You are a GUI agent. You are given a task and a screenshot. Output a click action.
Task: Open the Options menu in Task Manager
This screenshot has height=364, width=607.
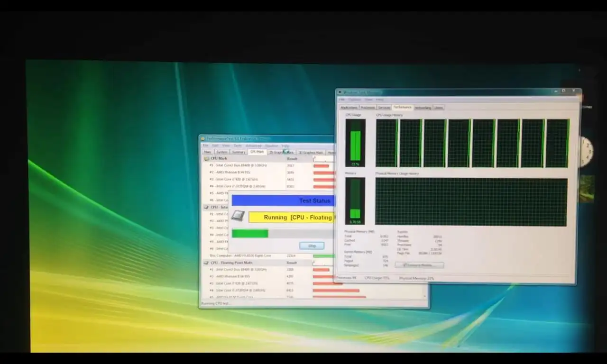pyautogui.click(x=354, y=100)
